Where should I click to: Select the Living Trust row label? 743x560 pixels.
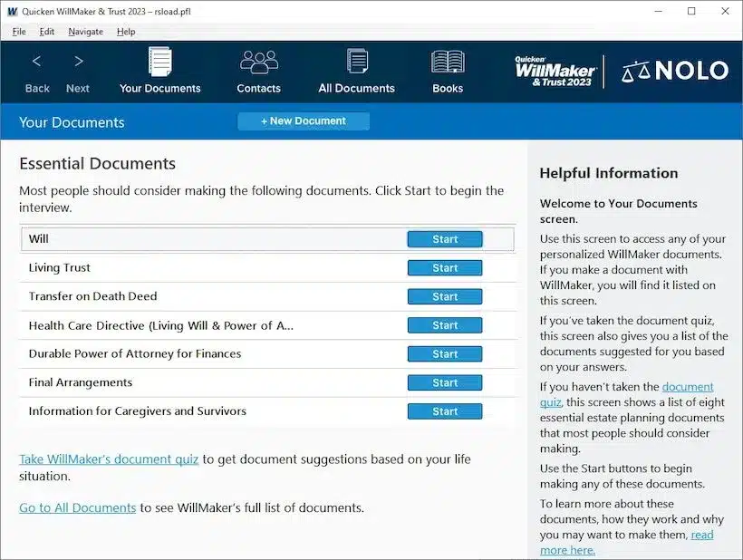(59, 267)
